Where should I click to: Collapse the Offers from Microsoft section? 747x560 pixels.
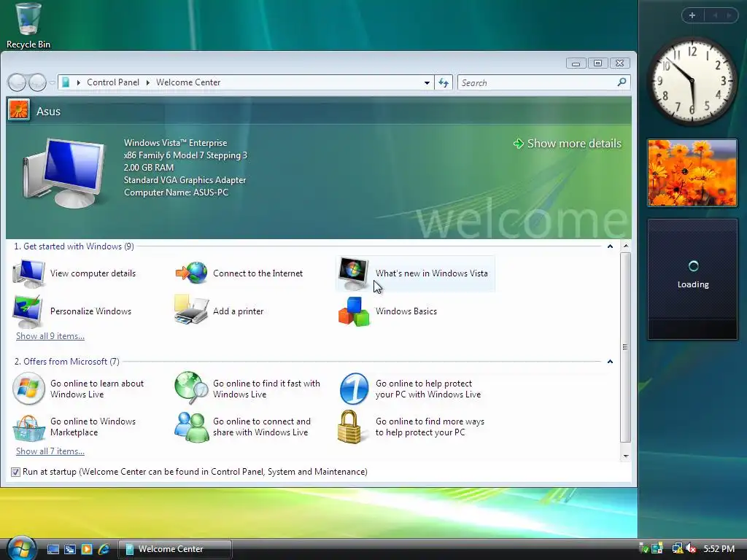pos(610,362)
